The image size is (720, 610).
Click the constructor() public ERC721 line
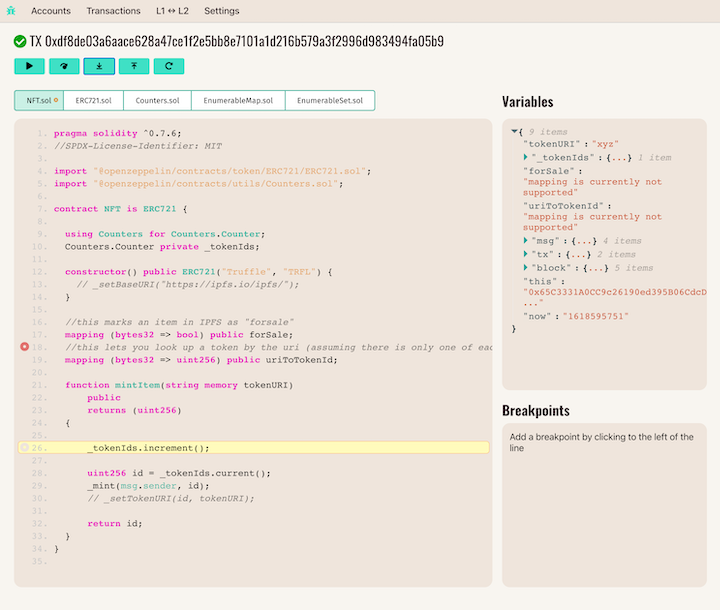coord(199,271)
